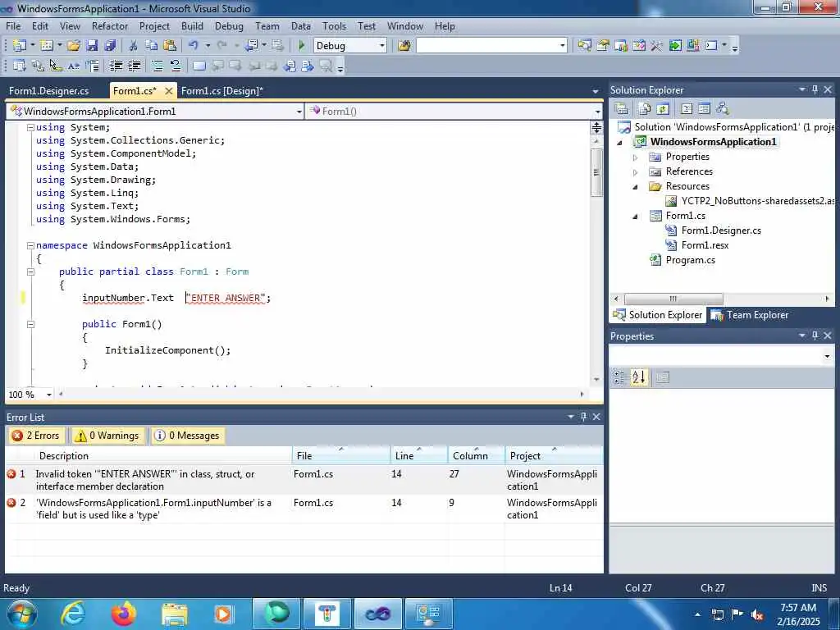Switch to the Form1.Designer.cs tab
The width and height of the screenshot is (840, 630).
[48, 91]
